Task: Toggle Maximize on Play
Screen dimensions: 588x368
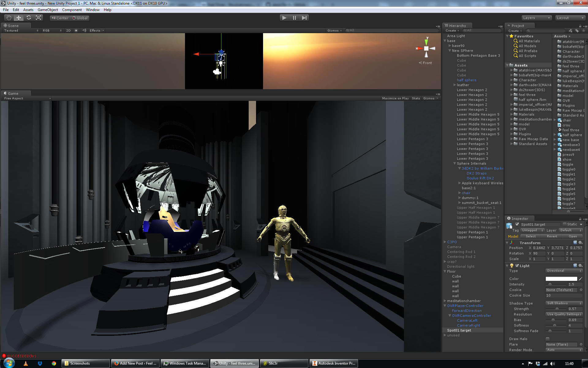Action: pyautogui.click(x=395, y=98)
